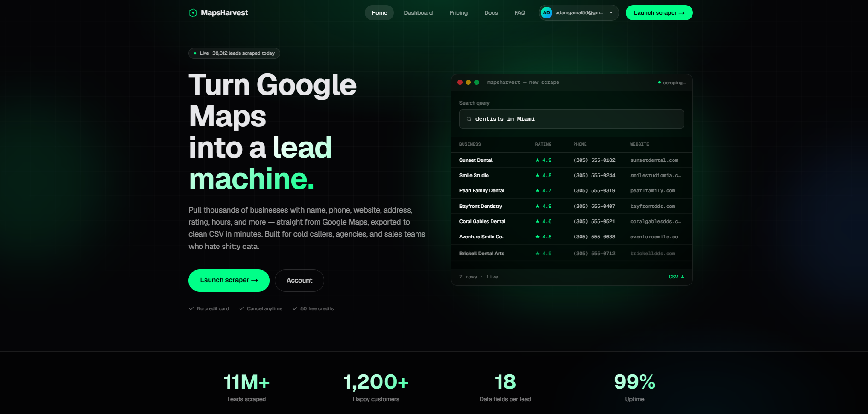Click the search magnifier icon in query field
Image resolution: width=868 pixels, height=414 pixels.
tap(469, 119)
